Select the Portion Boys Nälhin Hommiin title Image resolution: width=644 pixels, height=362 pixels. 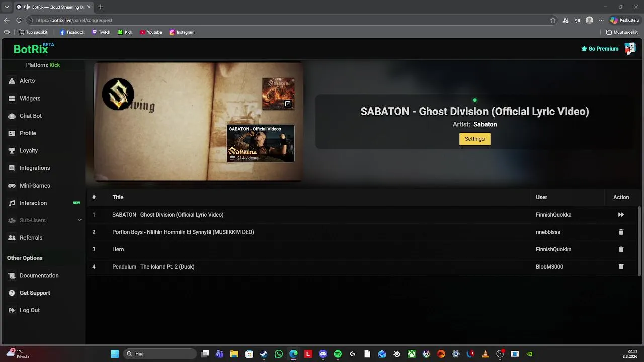coord(183,232)
